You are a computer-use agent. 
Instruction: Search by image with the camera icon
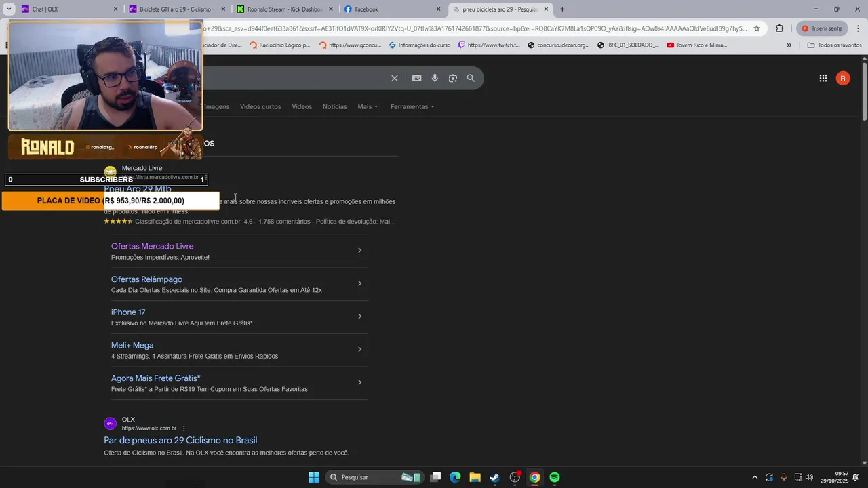(x=453, y=78)
